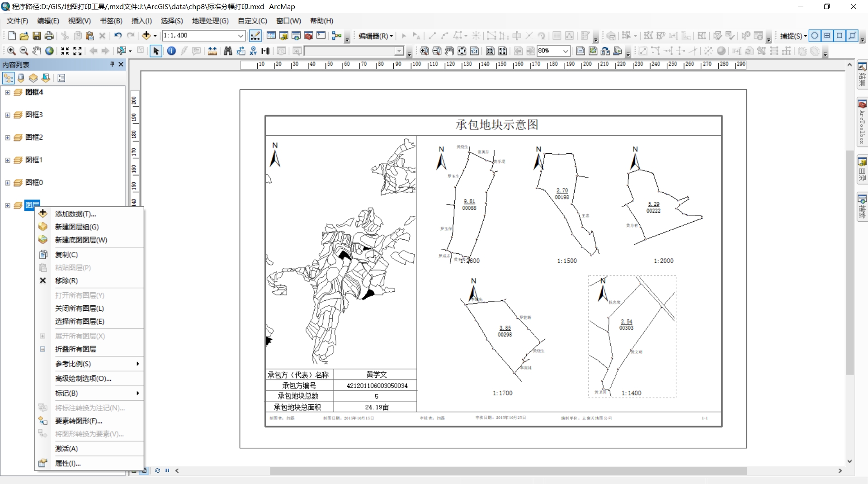The height and width of the screenshot is (484, 868).
Task: Select the Zoom Out tool
Action: 24,51
